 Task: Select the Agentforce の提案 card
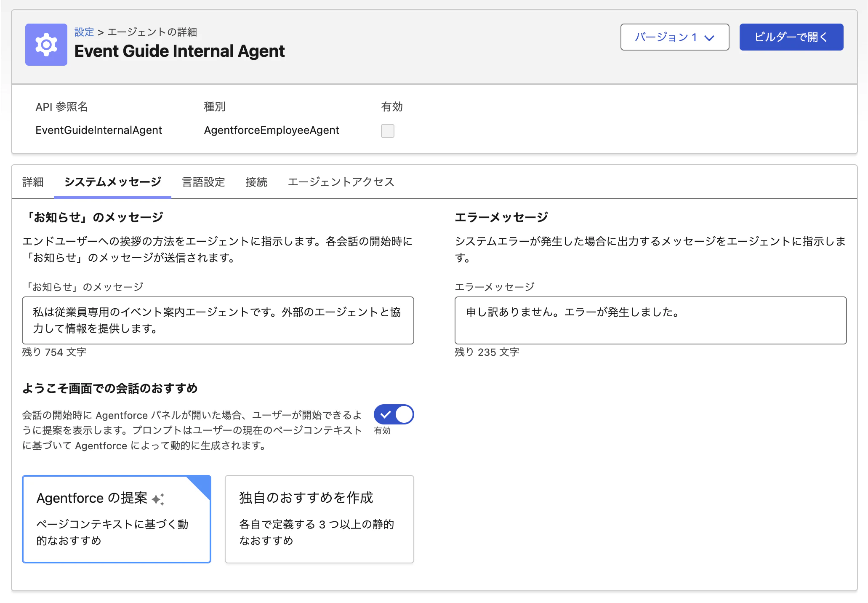tap(116, 519)
